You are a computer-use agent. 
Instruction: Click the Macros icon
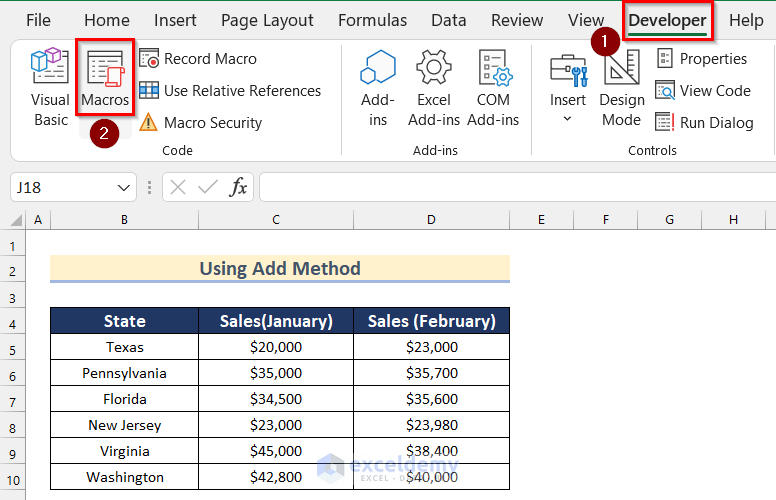coord(105,80)
